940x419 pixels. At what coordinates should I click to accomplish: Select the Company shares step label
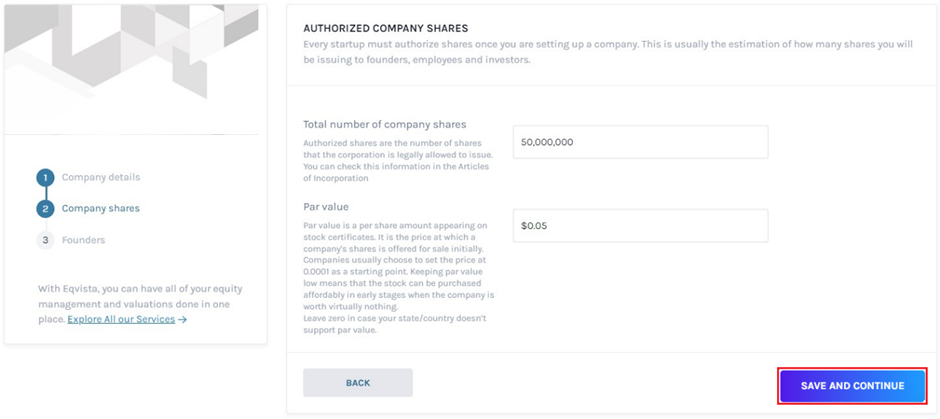pyautogui.click(x=101, y=209)
